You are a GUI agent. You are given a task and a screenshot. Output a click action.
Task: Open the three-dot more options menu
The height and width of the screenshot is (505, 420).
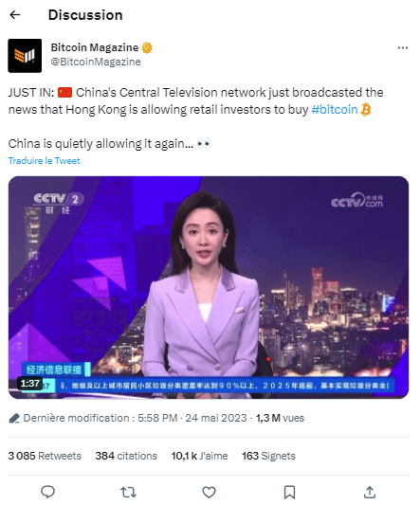click(x=403, y=48)
